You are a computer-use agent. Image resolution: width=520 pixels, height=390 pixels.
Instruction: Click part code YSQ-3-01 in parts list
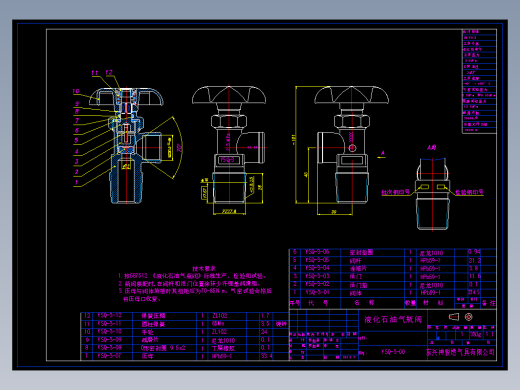click(x=317, y=292)
